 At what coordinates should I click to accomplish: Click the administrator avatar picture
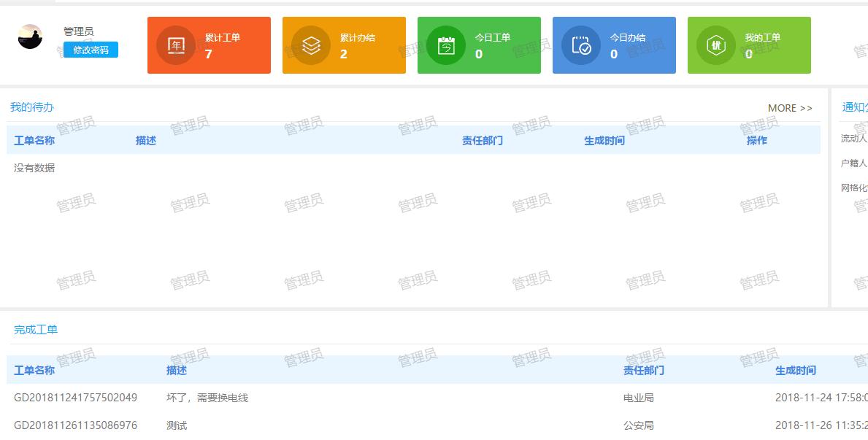tap(30, 36)
